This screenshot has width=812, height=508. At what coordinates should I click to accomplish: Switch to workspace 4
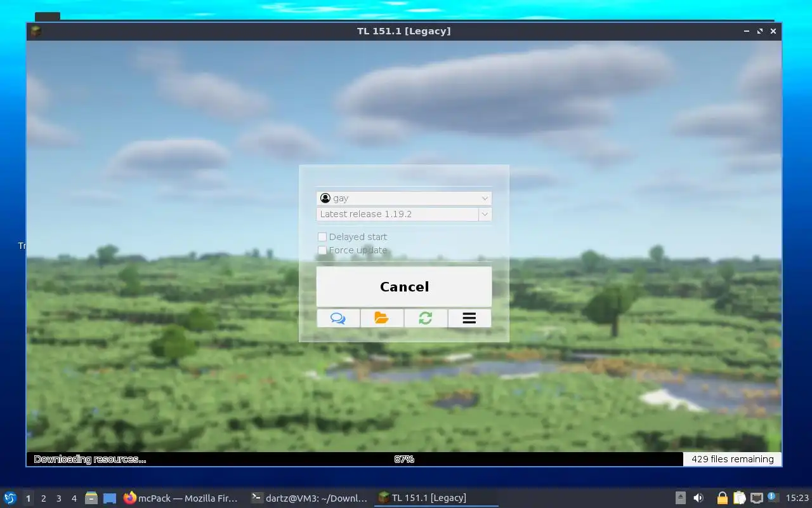click(x=74, y=498)
